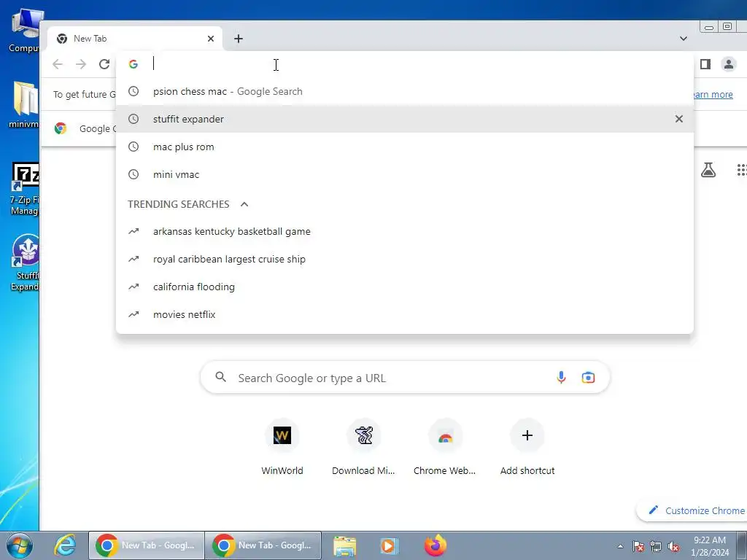
Task: Pick arkansas kentucky basketball game trend
Action: (x=405, y=231)
